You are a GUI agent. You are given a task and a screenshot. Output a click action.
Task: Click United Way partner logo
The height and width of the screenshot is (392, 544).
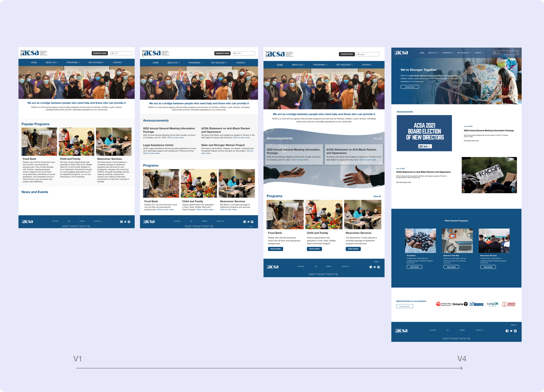tap(443, 304)
